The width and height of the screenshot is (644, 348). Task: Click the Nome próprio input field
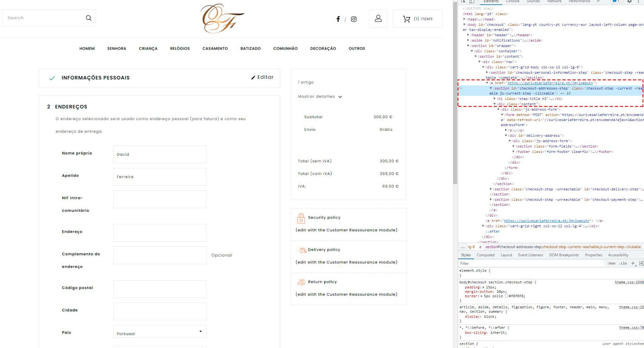tap(160, 154)
